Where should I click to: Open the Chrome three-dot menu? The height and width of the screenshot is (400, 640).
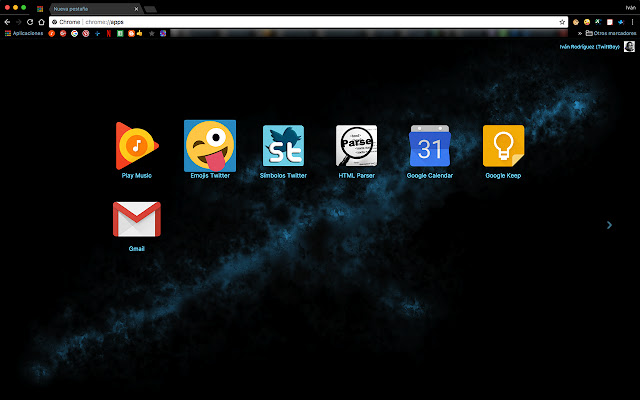[x=633, y=22]
